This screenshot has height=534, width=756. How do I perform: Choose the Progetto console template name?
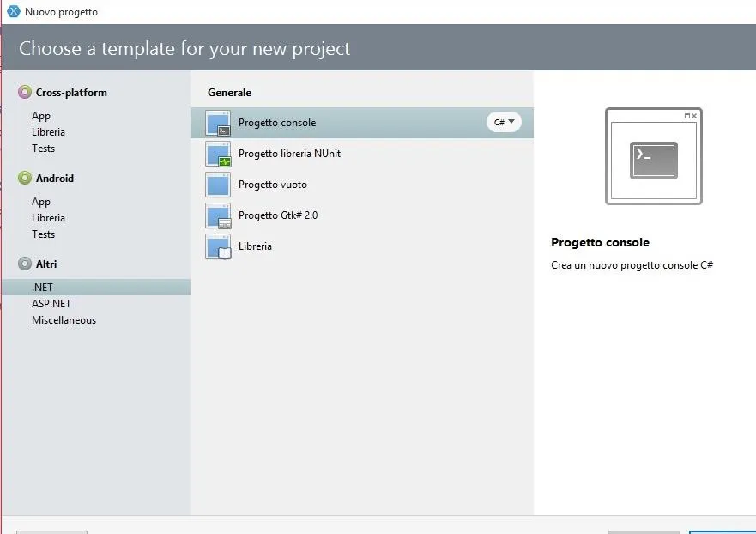click(277, 123)
